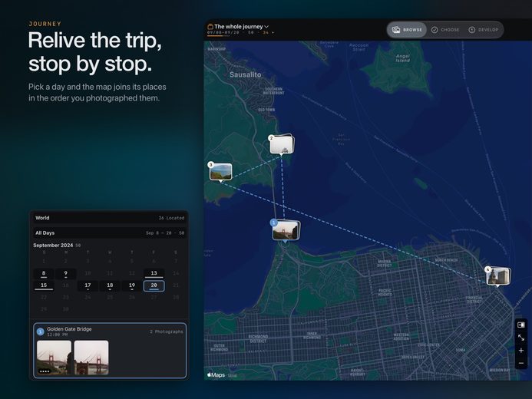532x399 pixels.
Task: Select September 20 in the calendar
Action: (x=154, y=285)
